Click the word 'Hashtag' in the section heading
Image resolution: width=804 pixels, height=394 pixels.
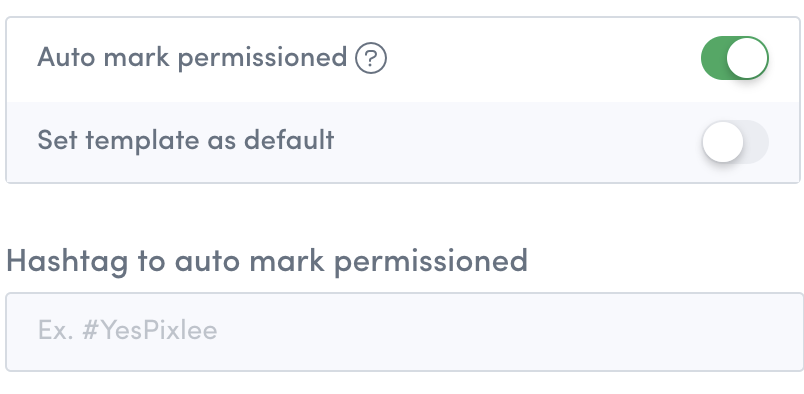point(67,262)
